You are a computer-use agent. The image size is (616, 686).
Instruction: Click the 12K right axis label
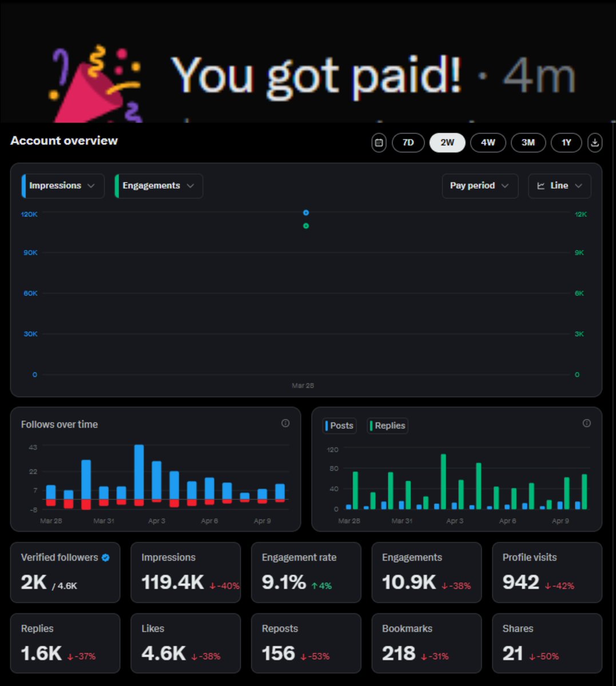[x=581, y=214]
